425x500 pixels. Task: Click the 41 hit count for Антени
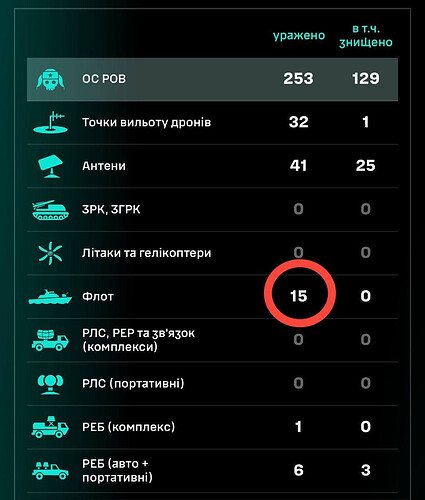(299, 166)
